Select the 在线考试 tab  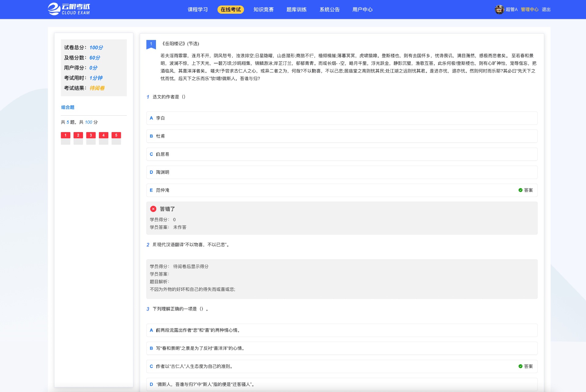230,9
